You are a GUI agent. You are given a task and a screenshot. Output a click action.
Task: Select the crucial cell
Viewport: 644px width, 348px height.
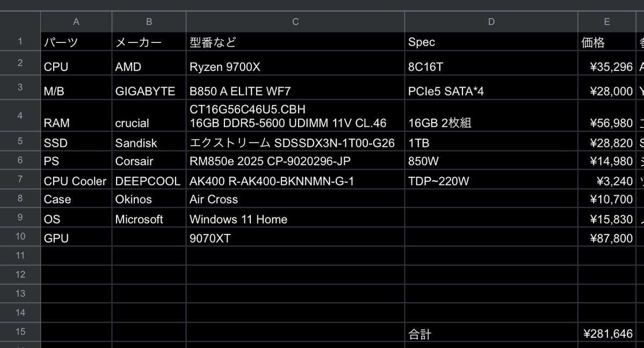149,116
